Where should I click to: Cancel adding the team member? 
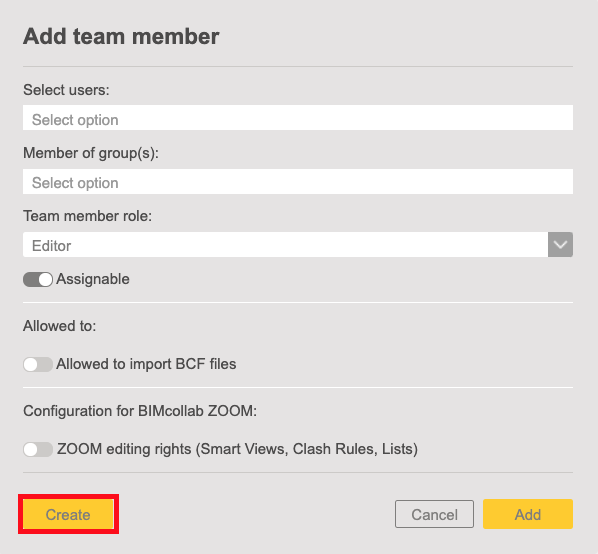point(434,514)
